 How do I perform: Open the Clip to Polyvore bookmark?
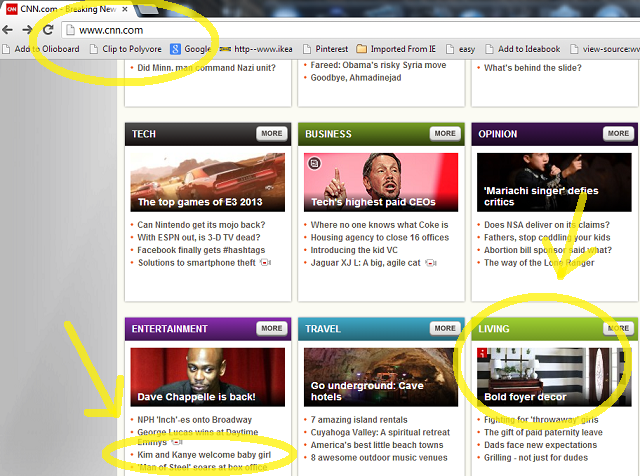(x=126, y=49)
